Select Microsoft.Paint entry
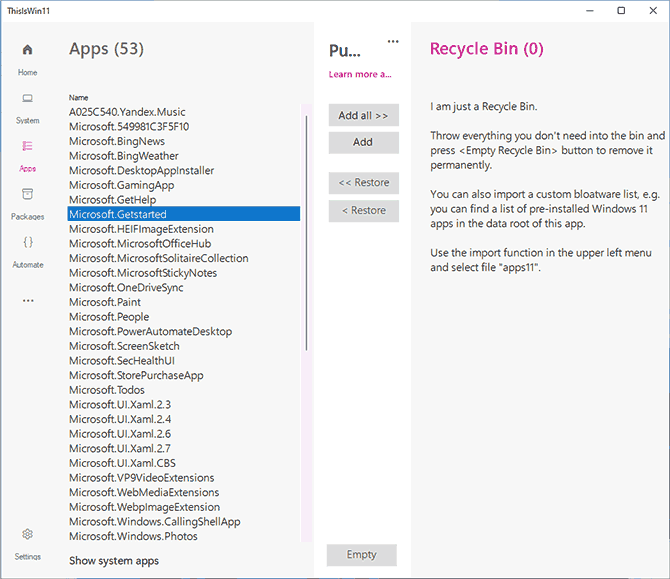The image size is (670, 579). pos(184,302)
